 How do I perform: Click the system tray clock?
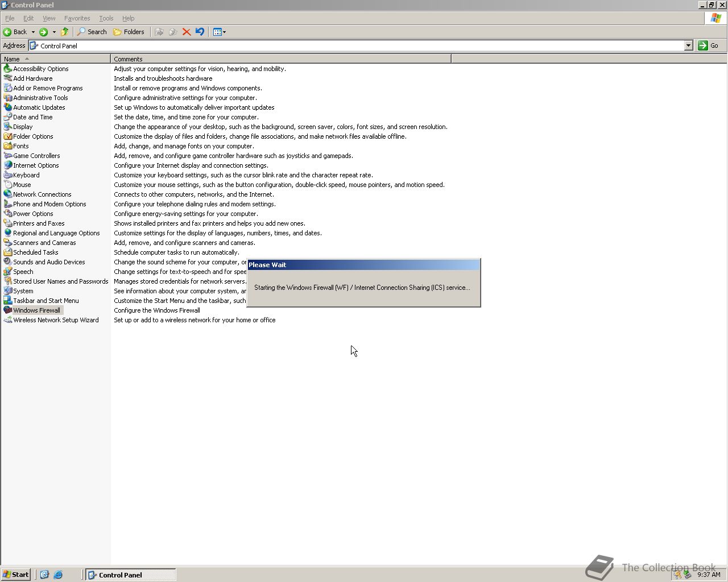coord(709,575)
